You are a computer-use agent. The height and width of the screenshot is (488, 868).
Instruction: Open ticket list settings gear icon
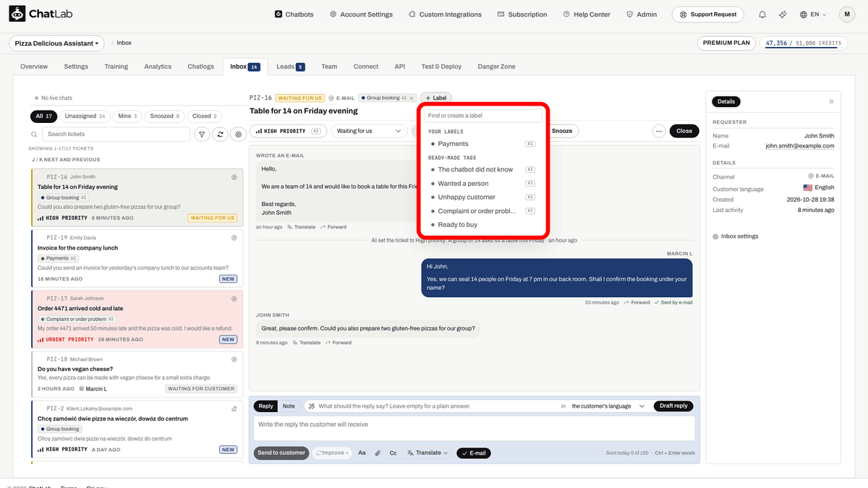(x=238, y=134)
